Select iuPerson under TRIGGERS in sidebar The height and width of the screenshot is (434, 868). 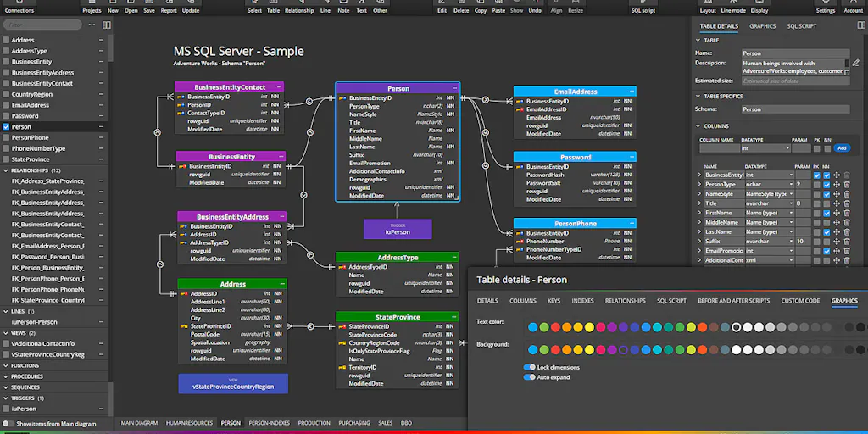point(24,409)
